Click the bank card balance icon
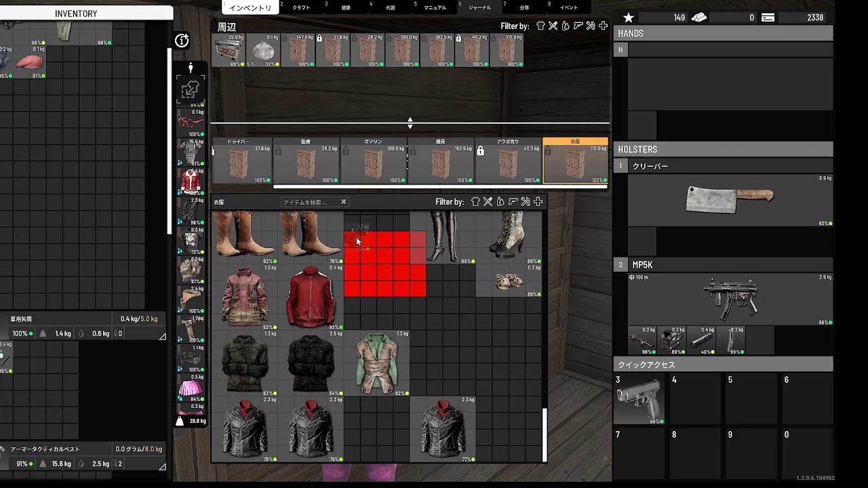 [x=768, y=18]
